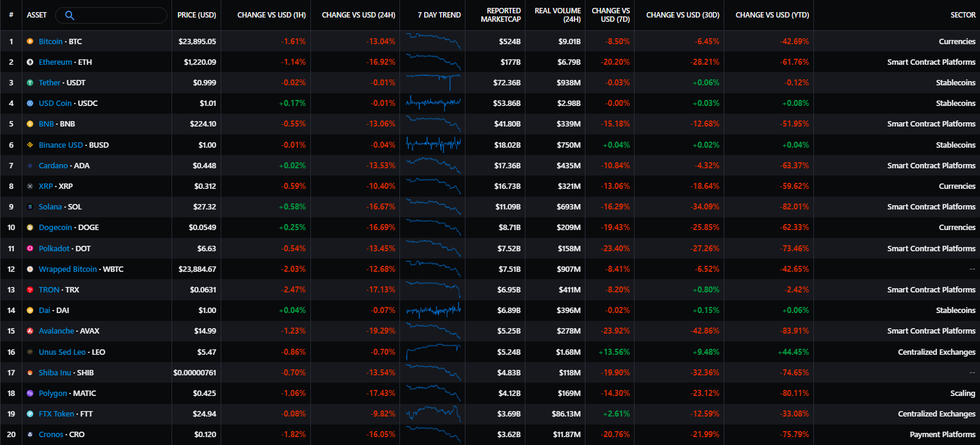This screenshot has width=980, height=445.
Task: Click the Ethereum coin logo icon
Action: point(30,62)
